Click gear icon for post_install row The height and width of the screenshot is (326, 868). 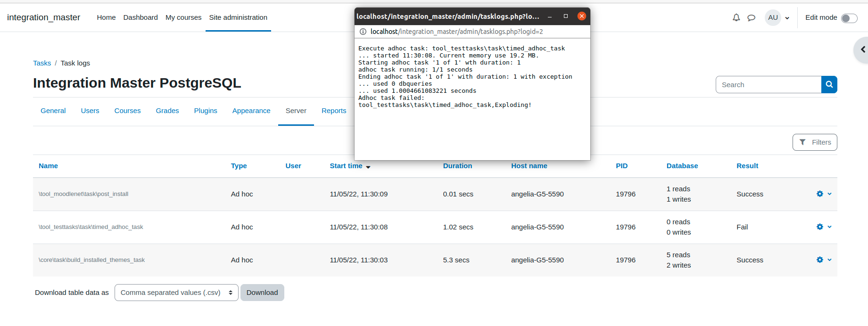820,194
